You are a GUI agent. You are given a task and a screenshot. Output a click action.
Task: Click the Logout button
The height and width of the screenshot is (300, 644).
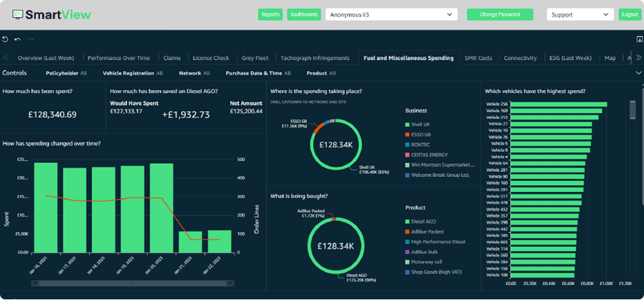pos(629,14)
